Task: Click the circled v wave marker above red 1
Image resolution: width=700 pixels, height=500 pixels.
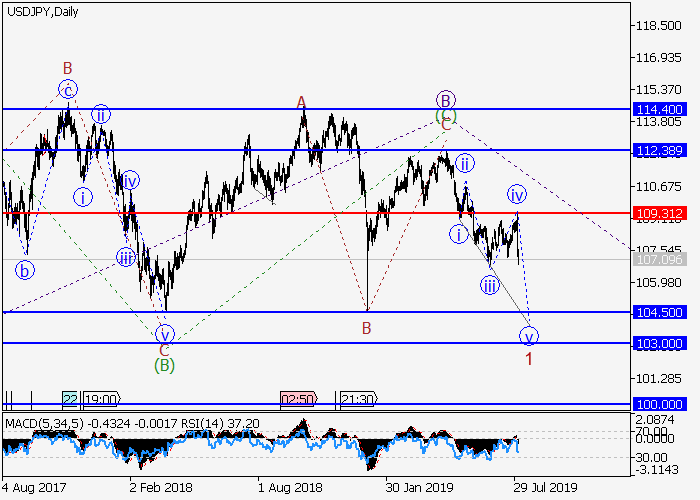Action: 529,335
